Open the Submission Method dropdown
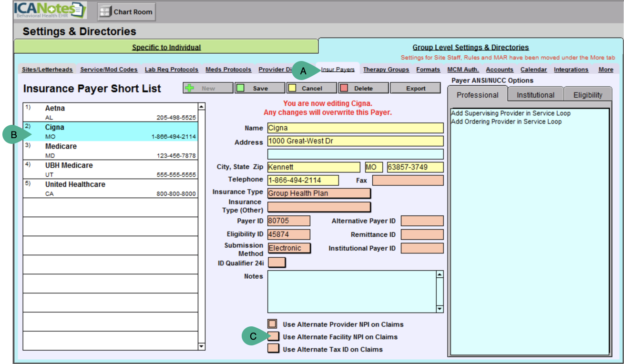 pyautogui.click(x=289, y=248)
